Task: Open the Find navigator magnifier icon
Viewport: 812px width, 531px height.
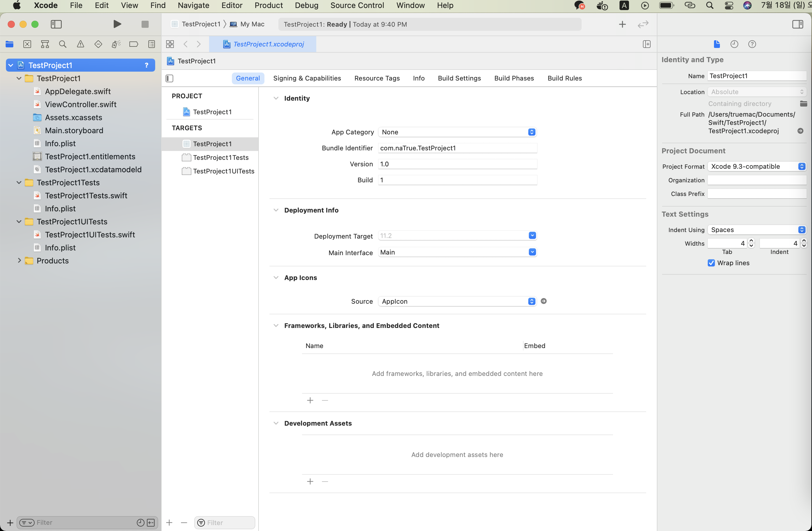Action: [63, 44]
